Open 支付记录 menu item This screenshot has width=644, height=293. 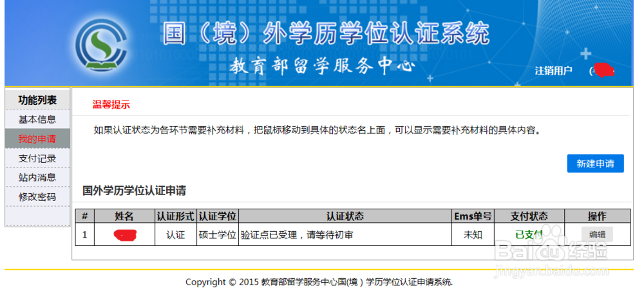point(37,158)
